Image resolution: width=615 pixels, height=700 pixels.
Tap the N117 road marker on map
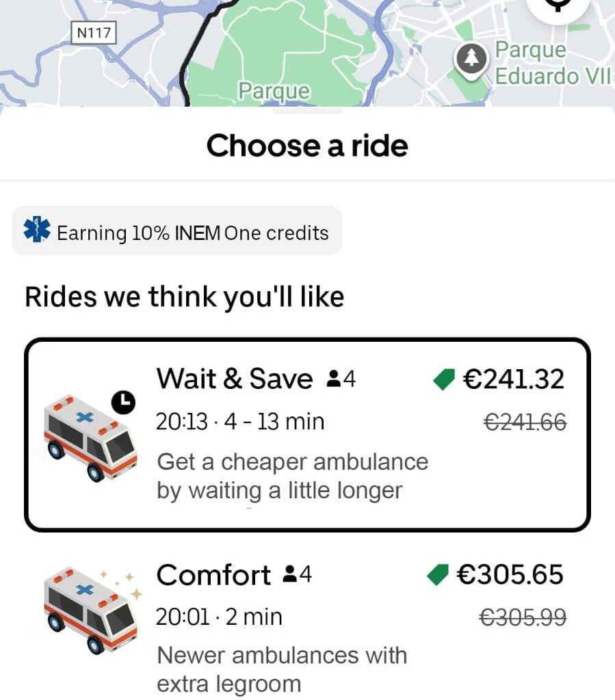tap(94, 32)
